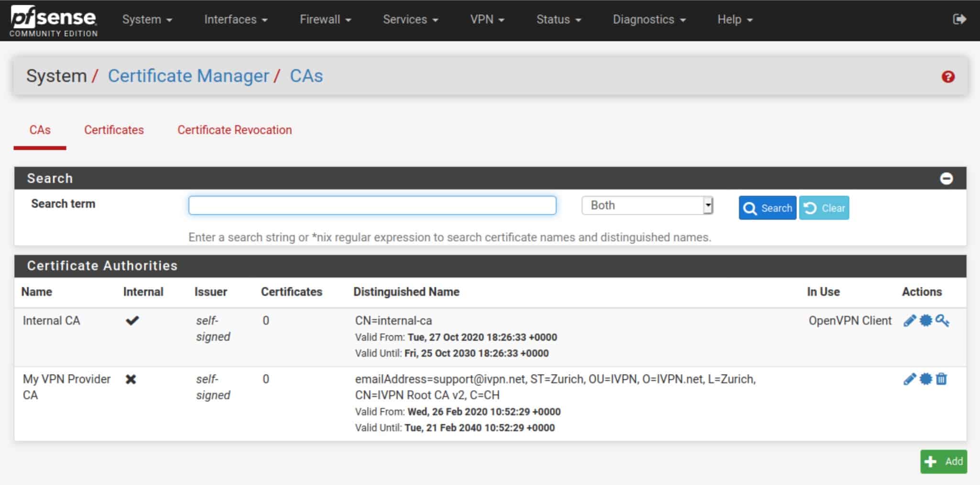The height and width of the screenshot is (485, 980).
Task: Click the Search button
Action: point(767,208)
